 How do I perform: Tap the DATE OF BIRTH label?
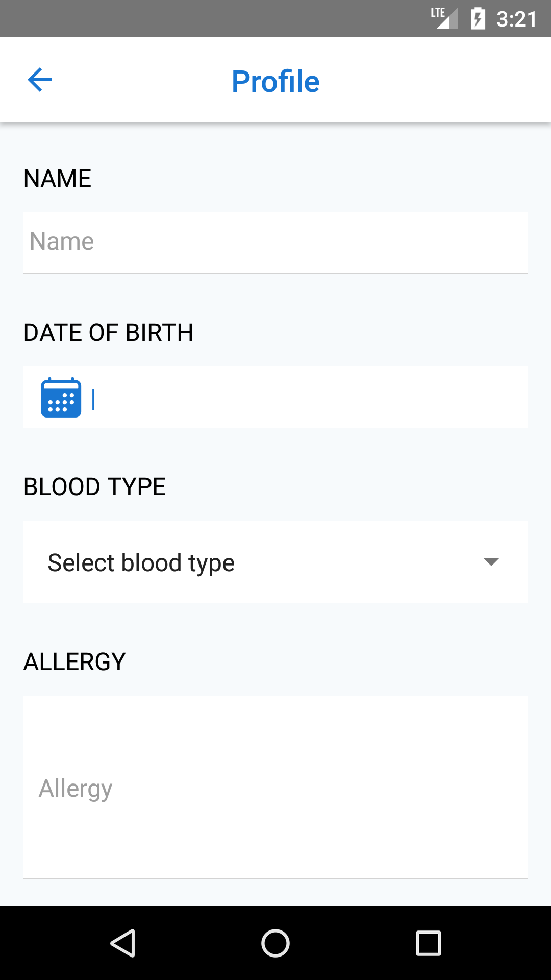(109, 333)
